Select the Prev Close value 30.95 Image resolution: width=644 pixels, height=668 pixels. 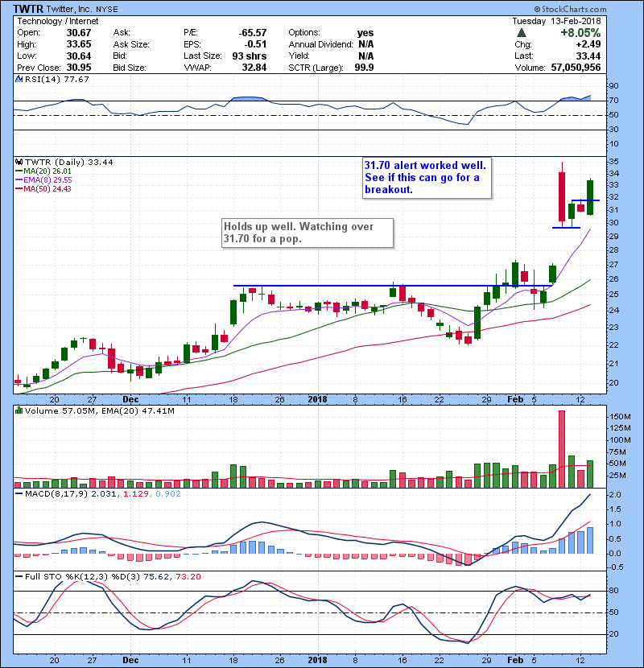pyautogui.click(x=79, y=68)
